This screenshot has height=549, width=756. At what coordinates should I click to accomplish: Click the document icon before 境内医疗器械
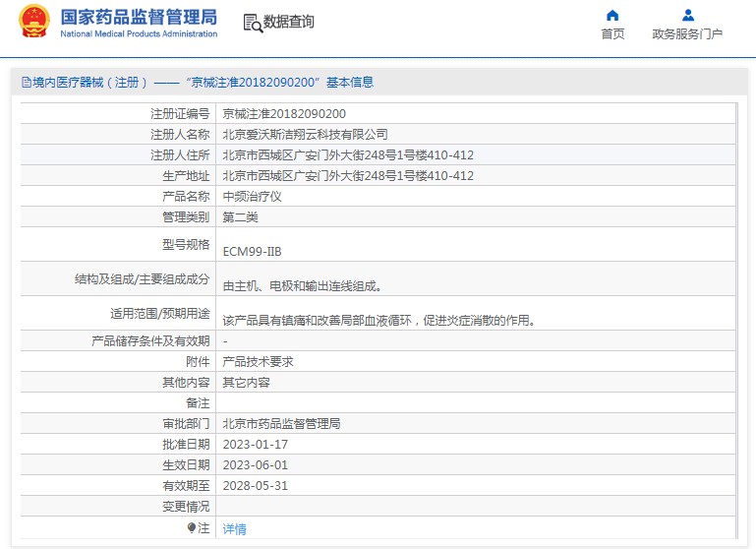pos(26,83)
